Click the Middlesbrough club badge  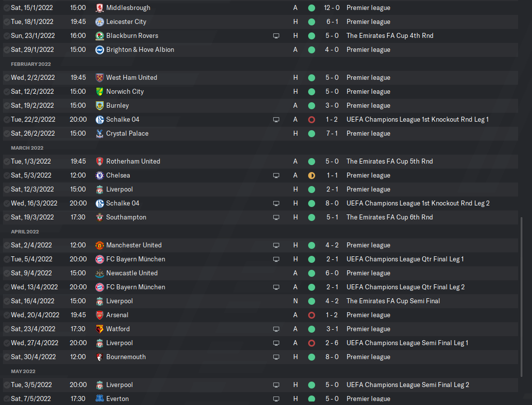click(100, 8)
